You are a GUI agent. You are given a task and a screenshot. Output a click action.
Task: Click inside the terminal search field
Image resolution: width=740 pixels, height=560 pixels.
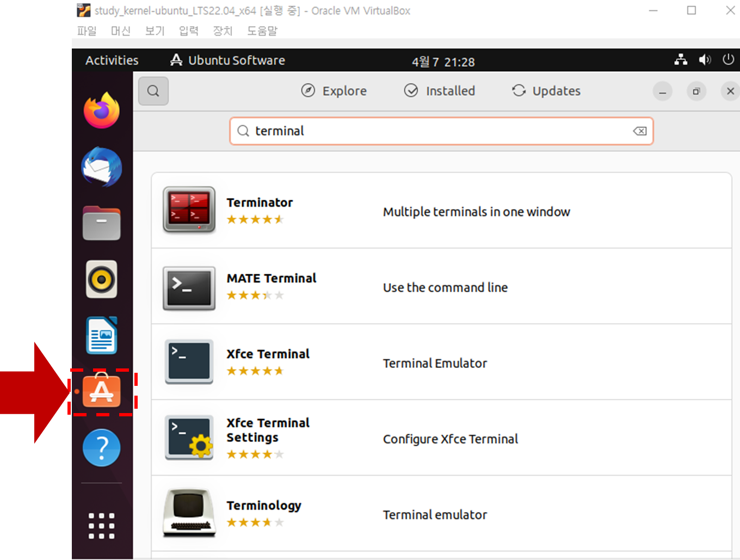coord(441,131)
